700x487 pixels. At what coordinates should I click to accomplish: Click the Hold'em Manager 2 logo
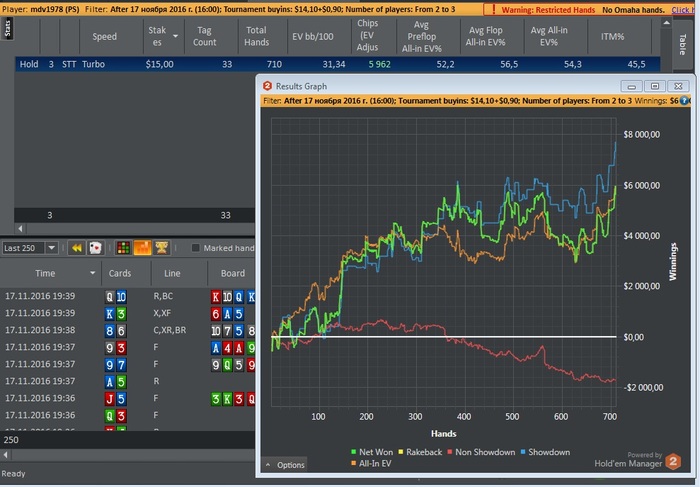click(673, 461)
